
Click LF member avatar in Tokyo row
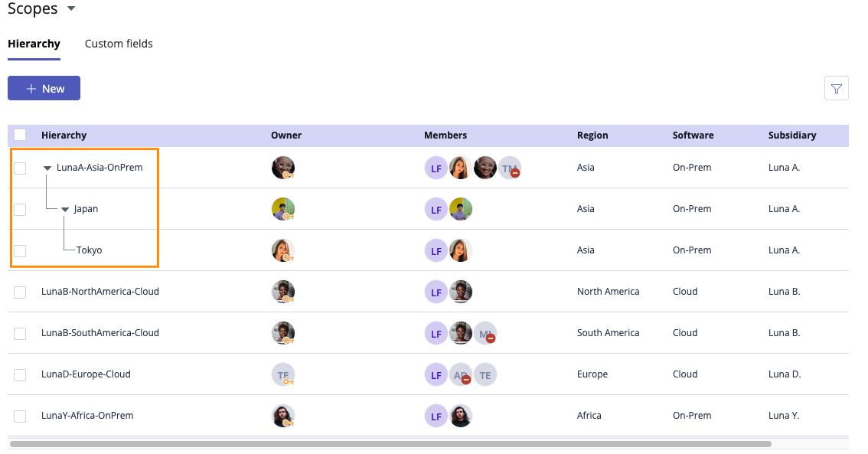pyautogui.click(x=436, y=250)
